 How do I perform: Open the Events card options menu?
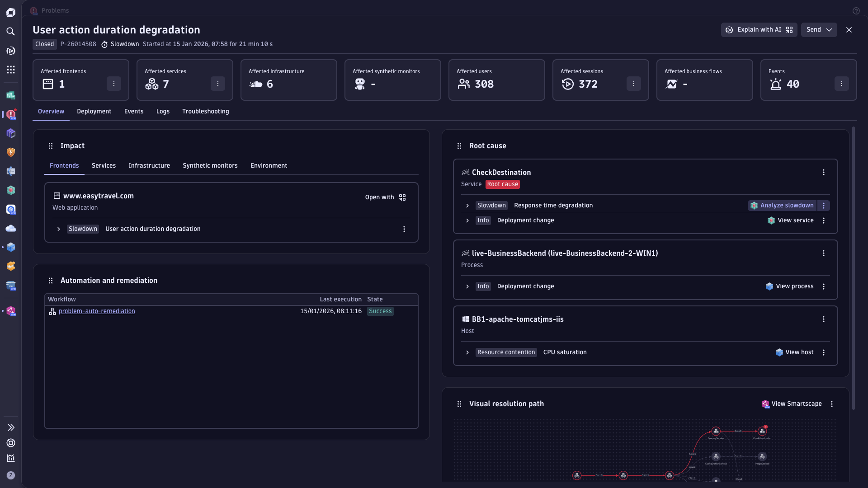pos(841,84)
